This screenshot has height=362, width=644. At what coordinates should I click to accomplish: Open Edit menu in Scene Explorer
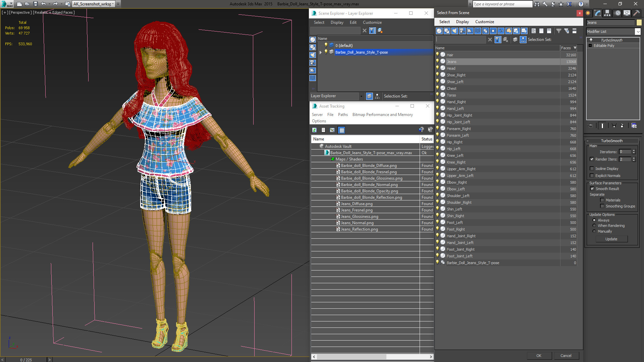pos(353,22)
